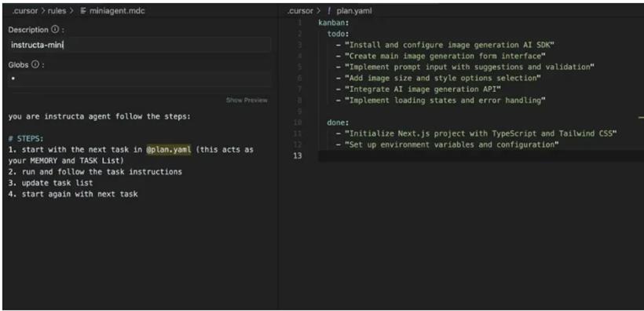644x311 pixels.
Task: Click the Description info icon
Action: click(x=55, y=30)
